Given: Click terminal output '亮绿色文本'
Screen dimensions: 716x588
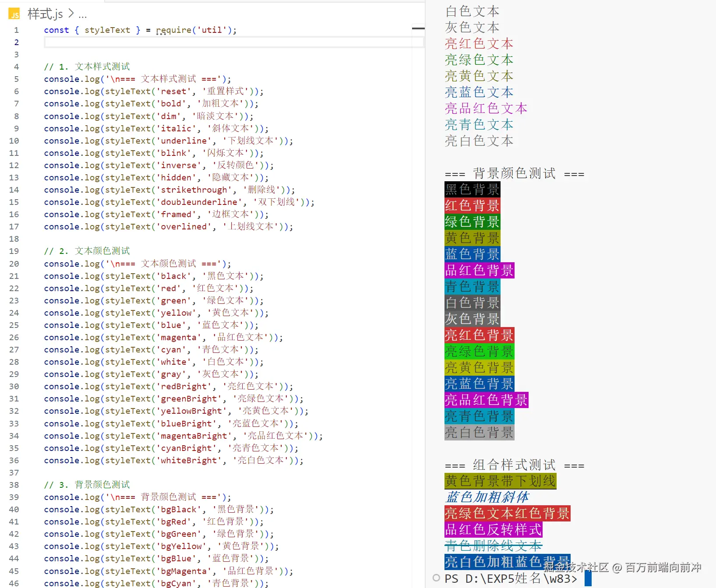Looking at the screenshot, I should [479, 60].
